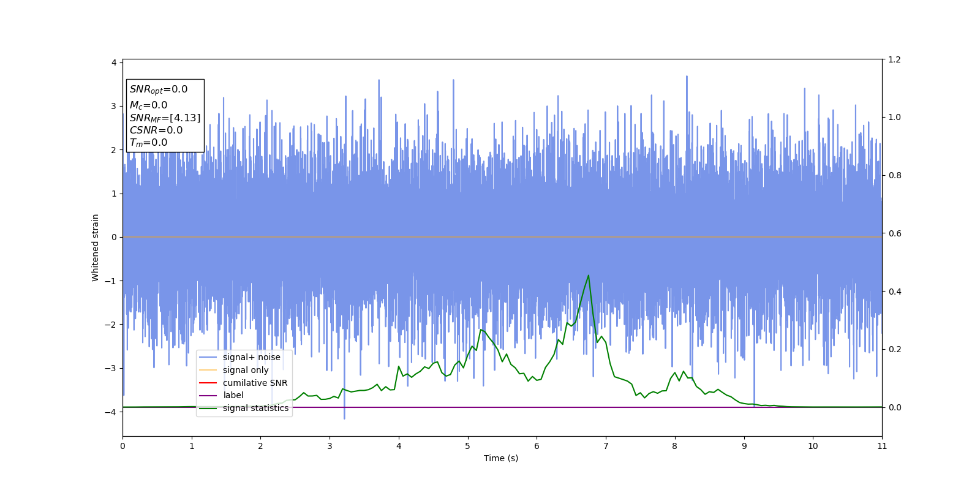Click the green curve's highest peak near 7 seconds
This screenshot has height=490, width=980.
coord(589,276)
